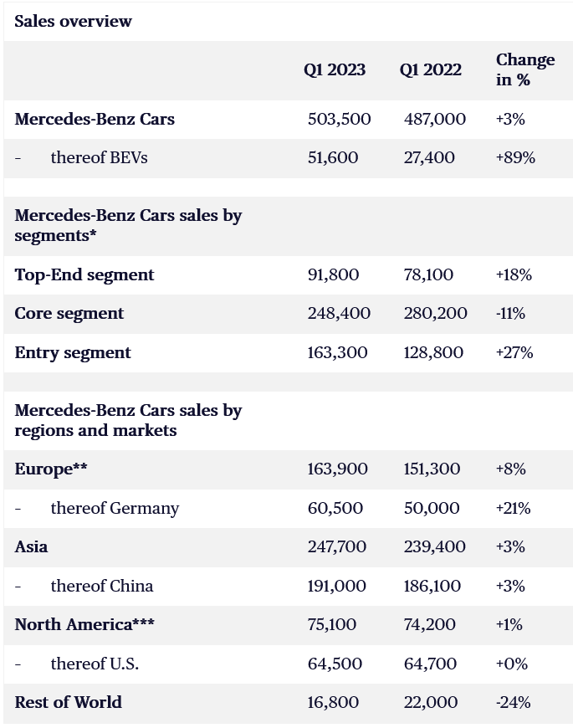
Task: Select the thereof BEVs row label
Action: pyautogui.click(x=99, y=157)
